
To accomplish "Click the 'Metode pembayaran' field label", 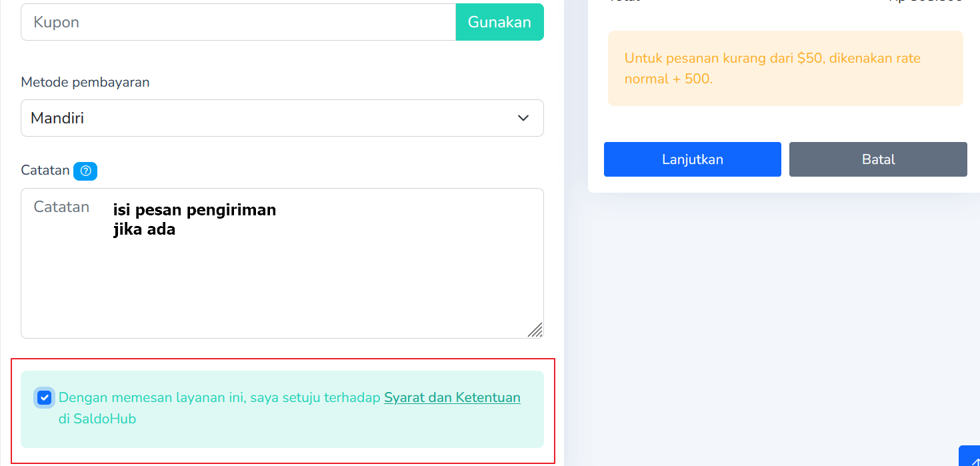I will (x=85, y=82).
